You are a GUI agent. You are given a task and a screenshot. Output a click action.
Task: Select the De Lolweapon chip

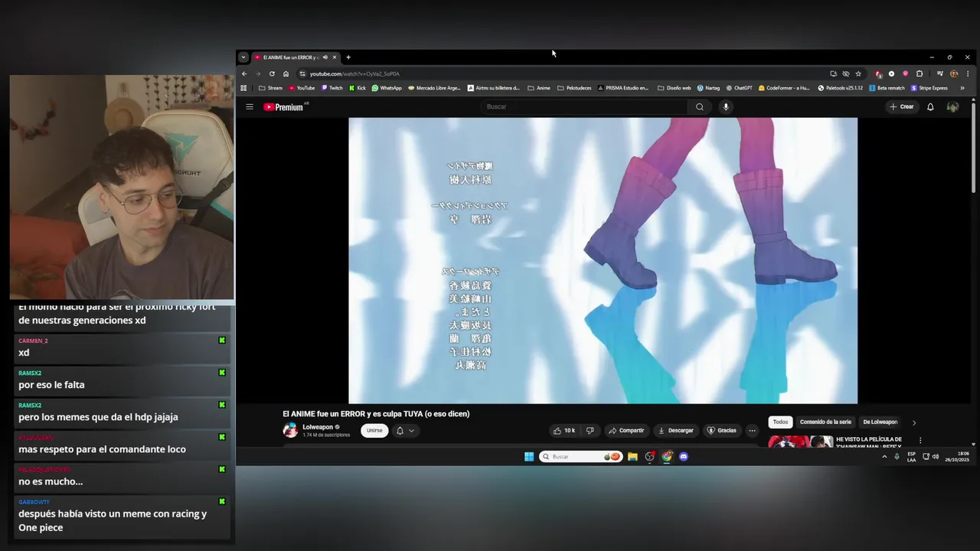click(880, 422)
